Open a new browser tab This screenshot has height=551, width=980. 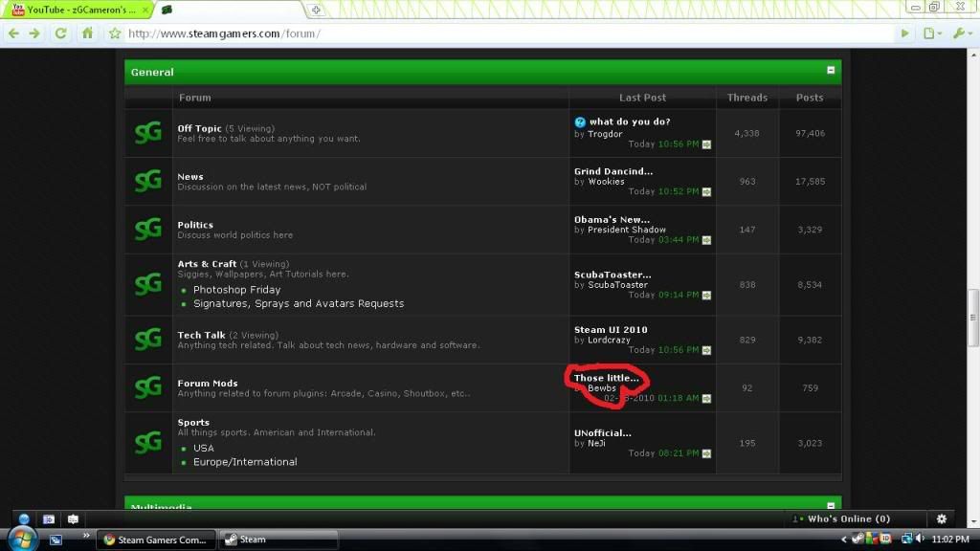tap(317, 11)
